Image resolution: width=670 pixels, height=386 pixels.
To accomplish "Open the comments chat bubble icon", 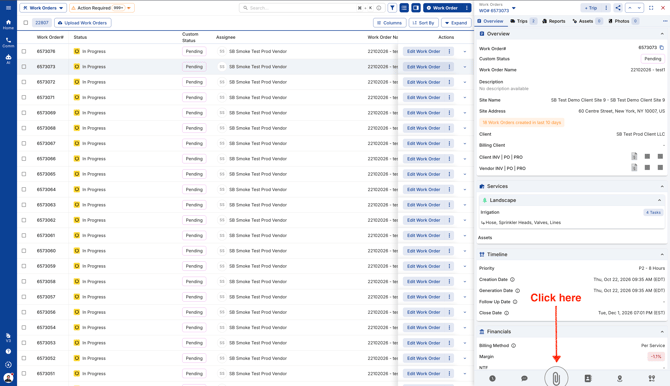I will pyautogui.click(x=524, y=378).
